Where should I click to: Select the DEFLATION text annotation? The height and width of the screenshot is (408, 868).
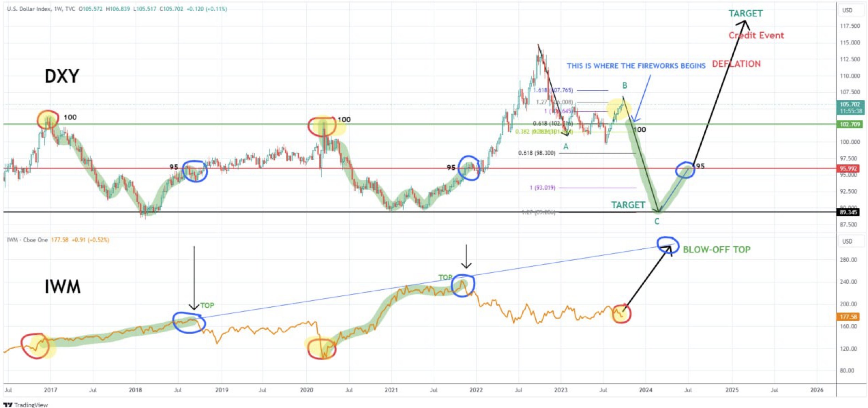[x=736, y=64]
